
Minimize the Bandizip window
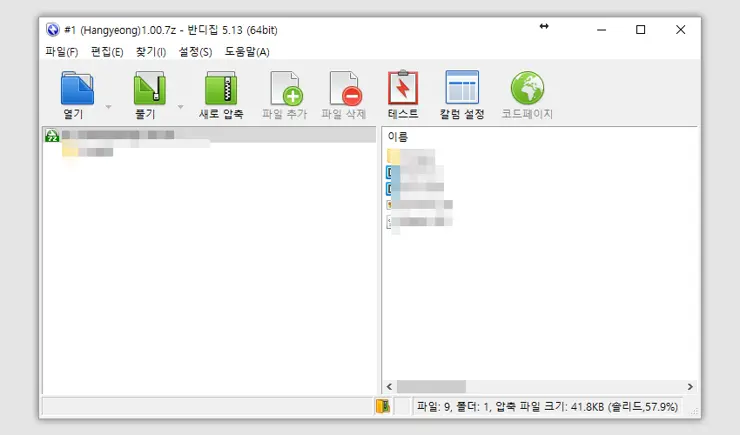(x=601, y=30)
